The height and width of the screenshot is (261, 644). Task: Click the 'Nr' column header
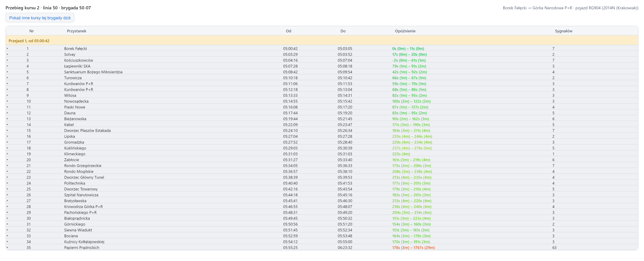tap(32, 31)
